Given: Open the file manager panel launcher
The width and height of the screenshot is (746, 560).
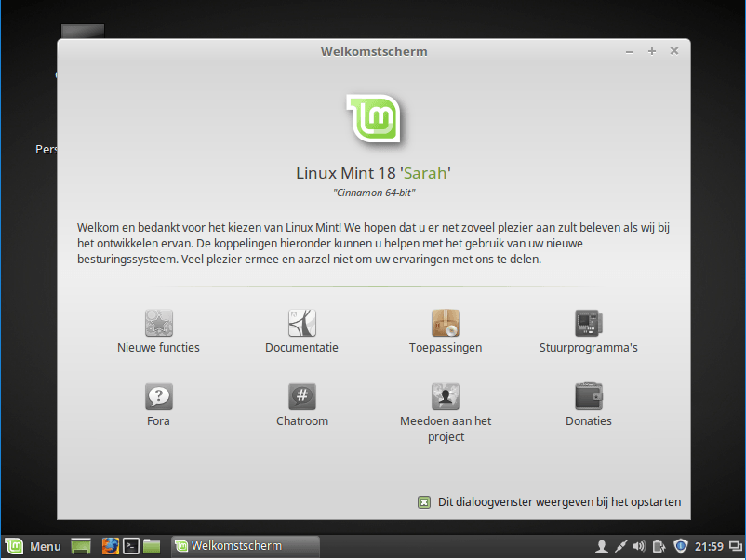Looking at the screenshot, I should tap(153, 546).
